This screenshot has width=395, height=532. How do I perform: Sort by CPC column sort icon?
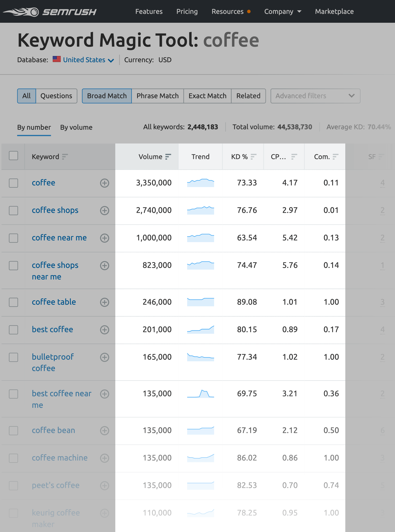point(294,157)
